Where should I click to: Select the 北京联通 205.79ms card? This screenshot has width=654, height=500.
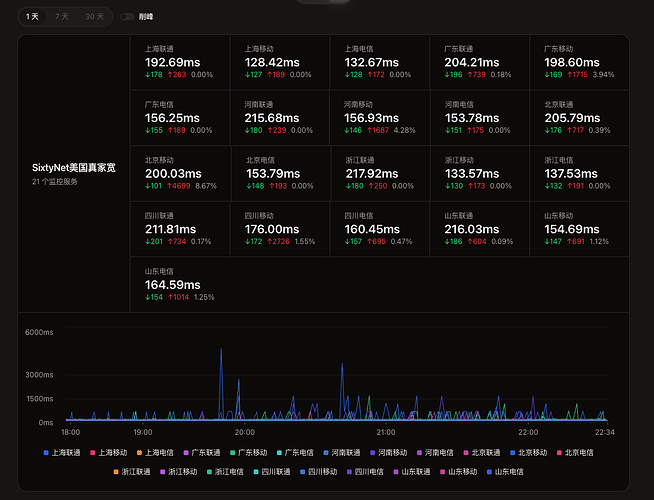pos(579,118)
